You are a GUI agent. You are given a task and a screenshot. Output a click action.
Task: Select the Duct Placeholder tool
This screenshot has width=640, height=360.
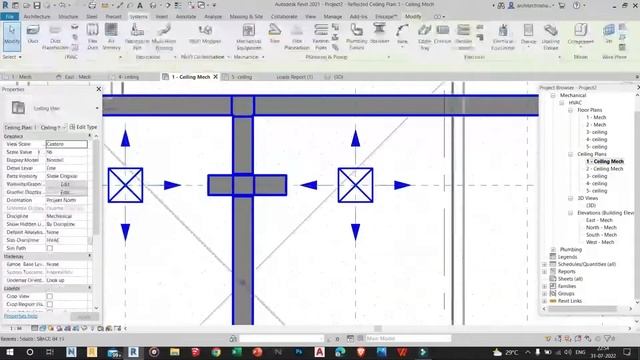point(55,37)
